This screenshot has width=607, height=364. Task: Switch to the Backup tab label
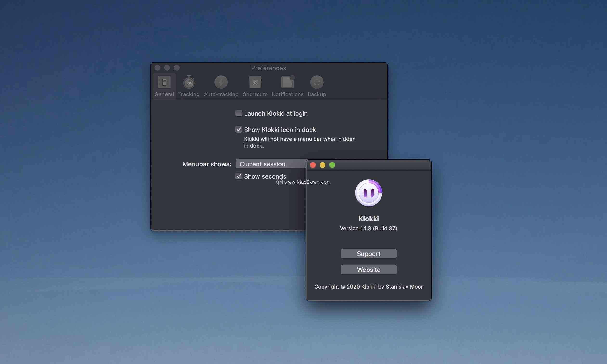(317, 94)
